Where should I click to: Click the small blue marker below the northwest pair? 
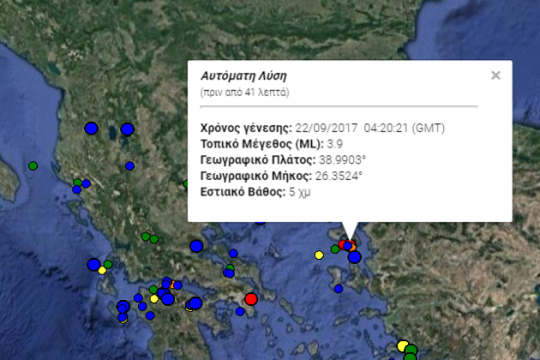coord(130,166)
